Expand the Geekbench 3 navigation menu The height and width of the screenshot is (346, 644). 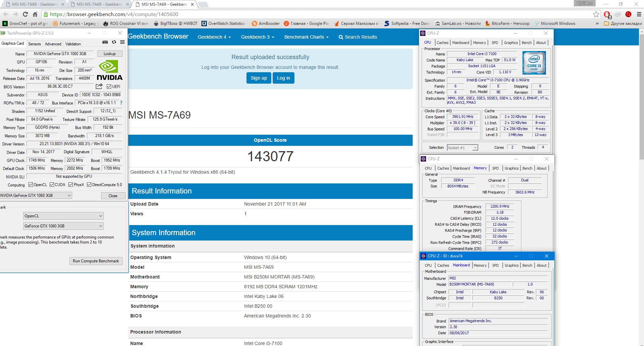tap(258, 37)
